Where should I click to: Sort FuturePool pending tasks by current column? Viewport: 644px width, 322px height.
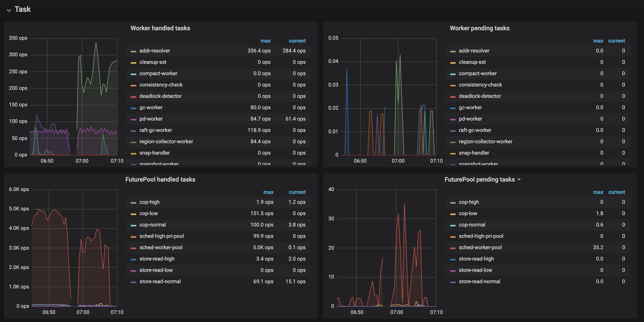coord(616,192)
